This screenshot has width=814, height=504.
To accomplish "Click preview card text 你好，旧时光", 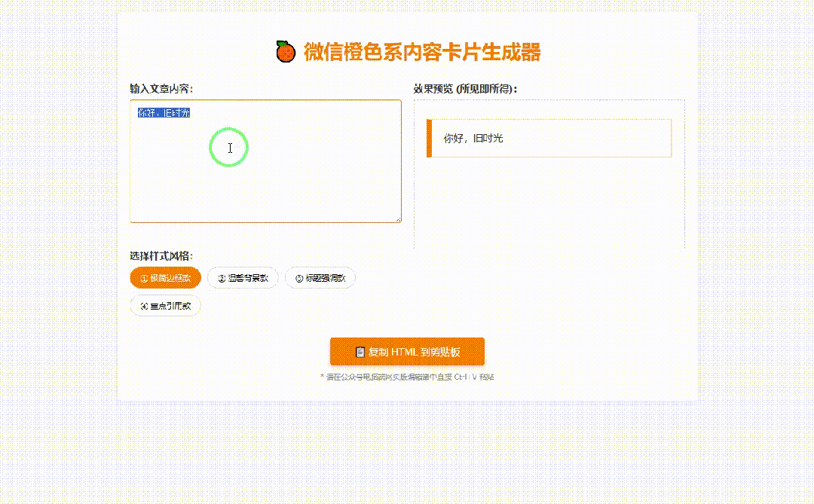I will click(473, 139).
